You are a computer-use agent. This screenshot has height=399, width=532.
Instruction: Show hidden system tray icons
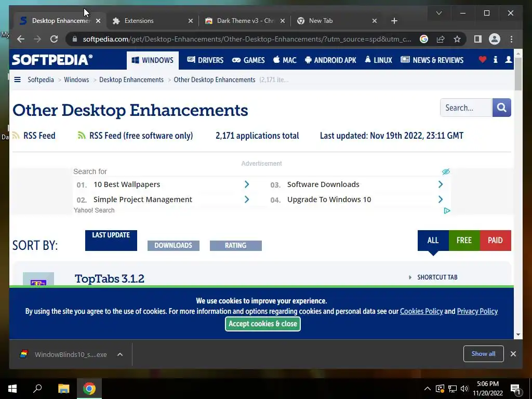click(x=428, y=389)
